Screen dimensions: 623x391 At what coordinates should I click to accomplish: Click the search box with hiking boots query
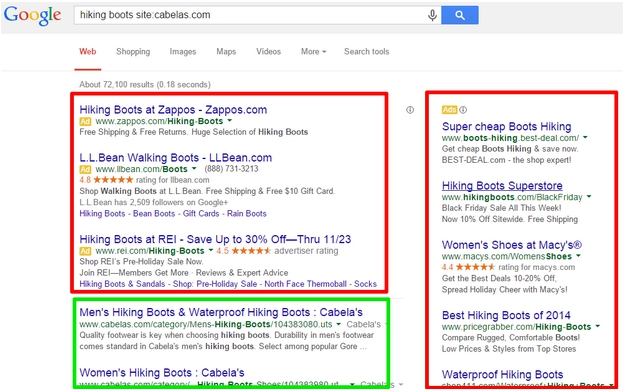(257, 15)
